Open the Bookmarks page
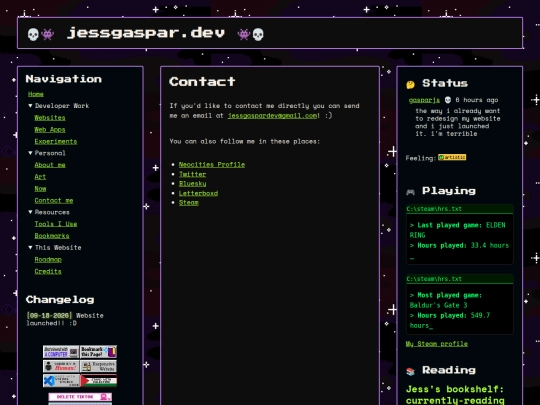Viewport: 540px width, 405px height. click(x=52, y=236)
